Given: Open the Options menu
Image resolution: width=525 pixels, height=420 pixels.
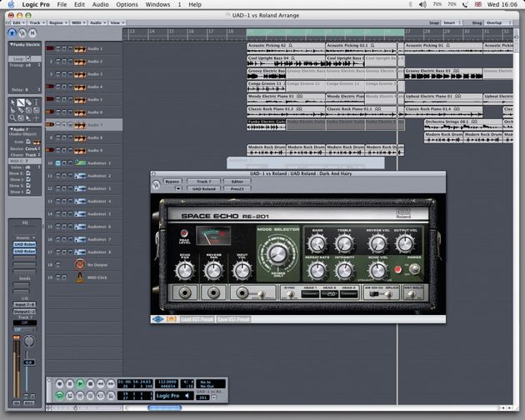Looking at the screenshot, I should (x=127, y=5).
